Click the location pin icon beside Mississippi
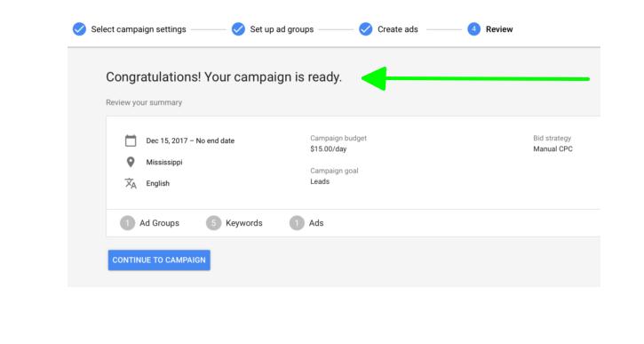Viewport: 644px width, 344px height. point(131,162)
